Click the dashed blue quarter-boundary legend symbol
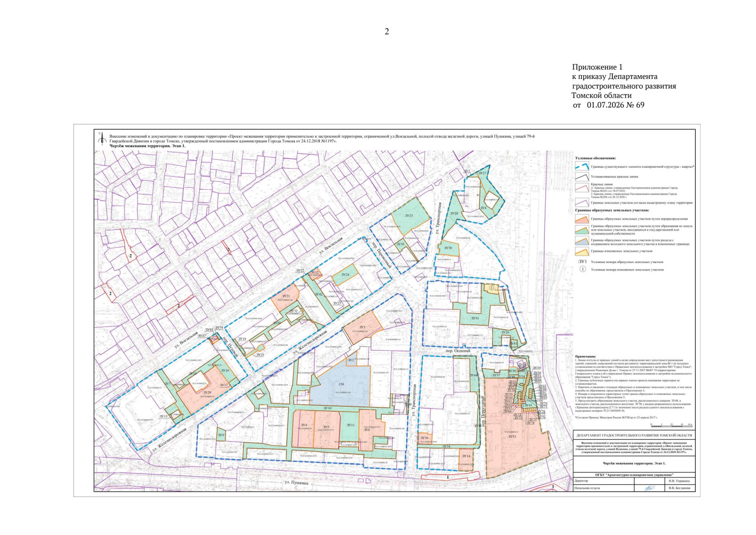The width and height of the screenshot is (756, 535). tap(581, 167)
